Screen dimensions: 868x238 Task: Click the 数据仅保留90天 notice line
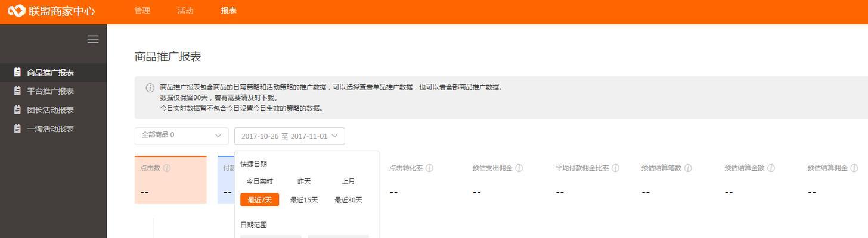click(219, 98)
